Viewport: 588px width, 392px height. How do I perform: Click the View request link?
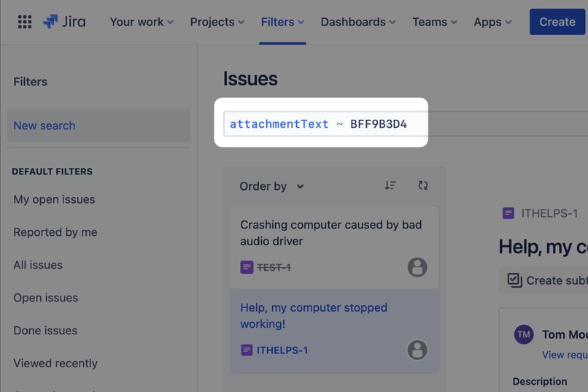[565, 355]
